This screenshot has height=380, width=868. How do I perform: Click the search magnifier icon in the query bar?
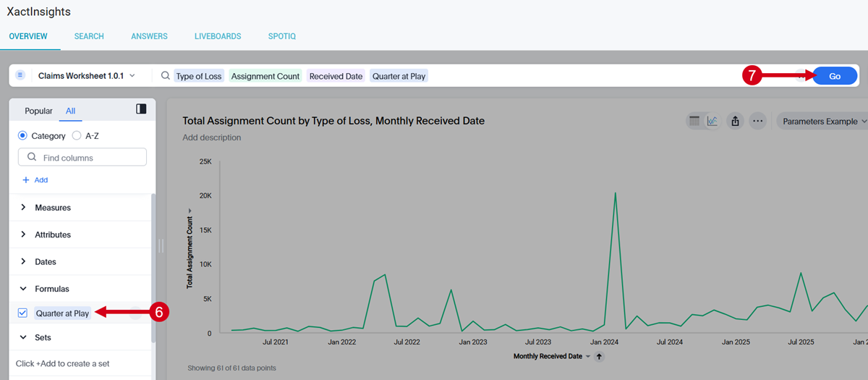tap(166, 76)
